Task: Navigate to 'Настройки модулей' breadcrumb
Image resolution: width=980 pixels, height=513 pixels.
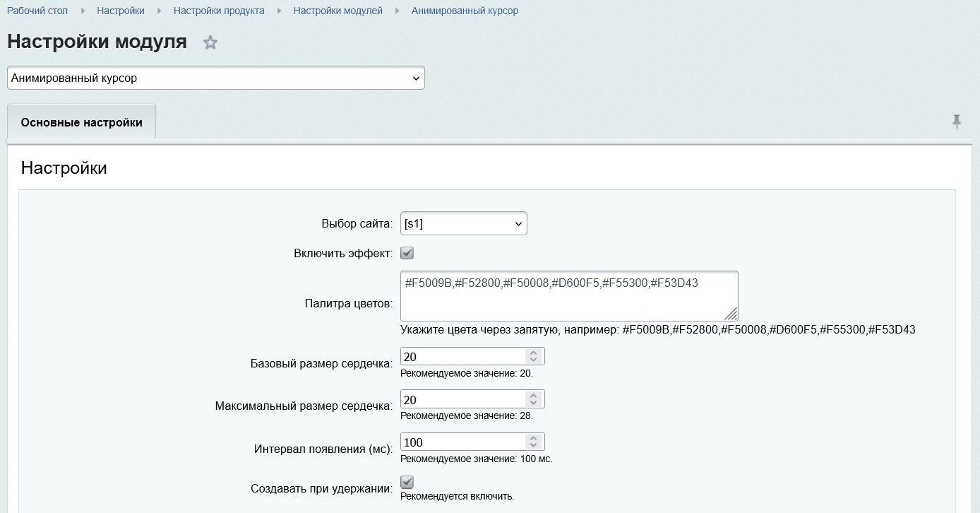Action: tap(337, 11)
